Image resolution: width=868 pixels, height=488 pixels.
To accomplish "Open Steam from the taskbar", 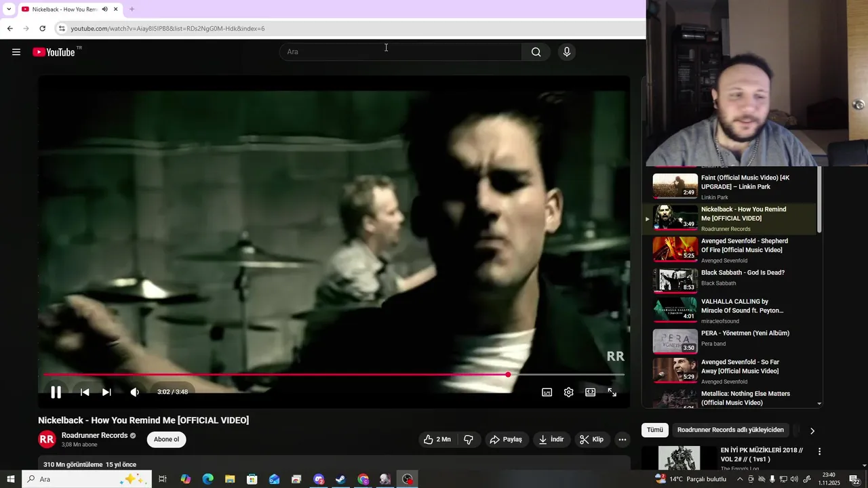I will [x=340, y=479].
